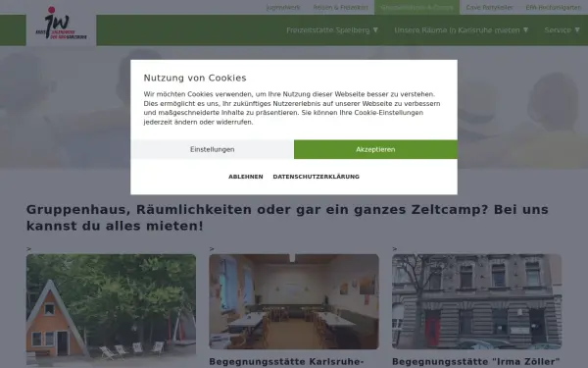The width and height of the screenshot is (588, 368).
Task: Click the Nutzung von Cookies heading
Action: pyautogui.click(x=195, y=78)
